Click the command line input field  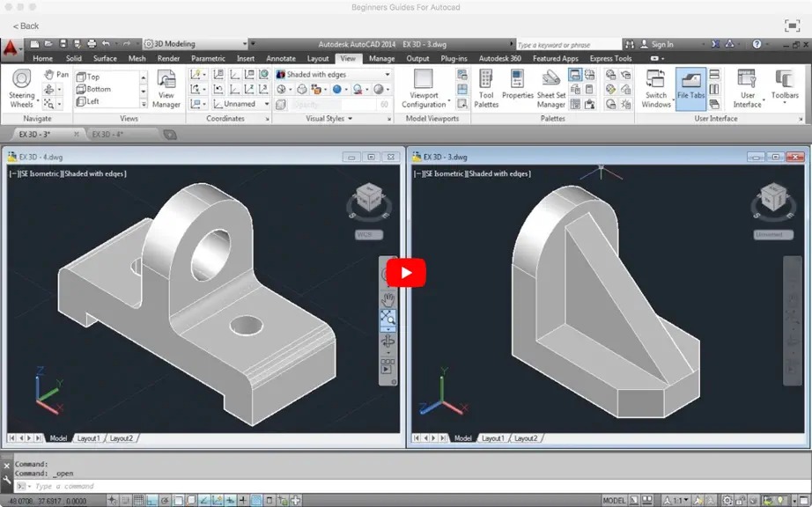pyautogui.click(x=414, y=486)
